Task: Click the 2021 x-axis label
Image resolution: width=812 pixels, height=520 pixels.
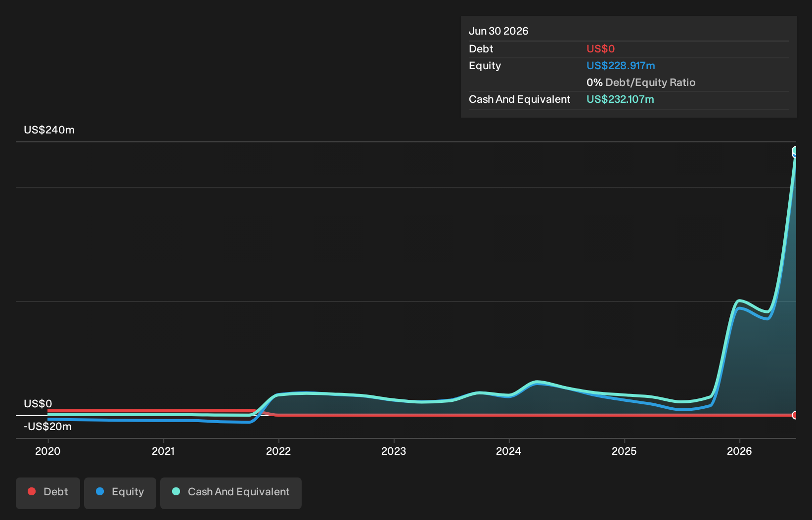Action: tap(163, 451)
